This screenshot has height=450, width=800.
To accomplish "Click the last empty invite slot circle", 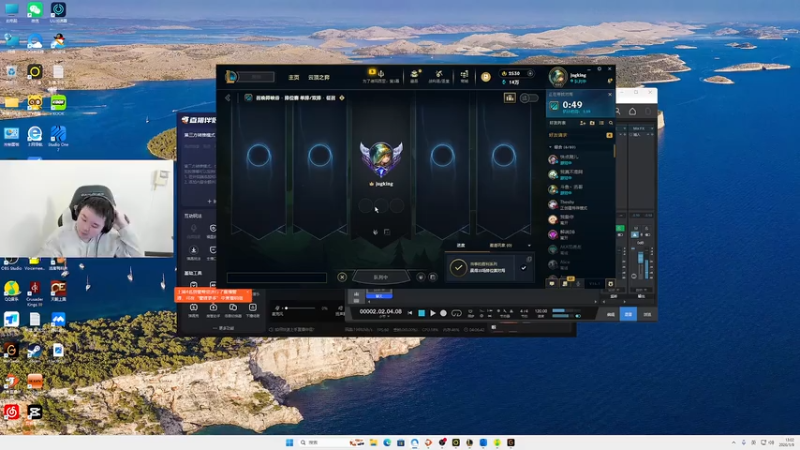I will click(x=504, y=155).
